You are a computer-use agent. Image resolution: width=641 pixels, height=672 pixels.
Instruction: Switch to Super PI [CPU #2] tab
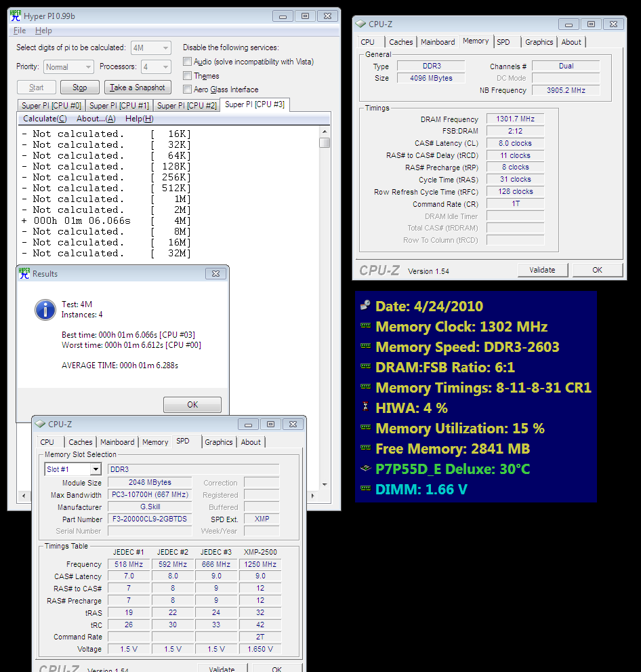[187, 105]
